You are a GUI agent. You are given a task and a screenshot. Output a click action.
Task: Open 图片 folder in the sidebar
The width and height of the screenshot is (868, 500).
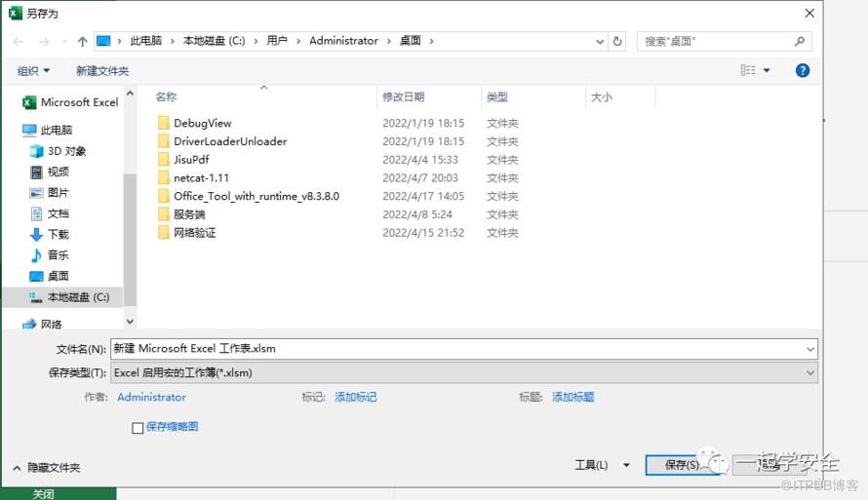(50, 192)
